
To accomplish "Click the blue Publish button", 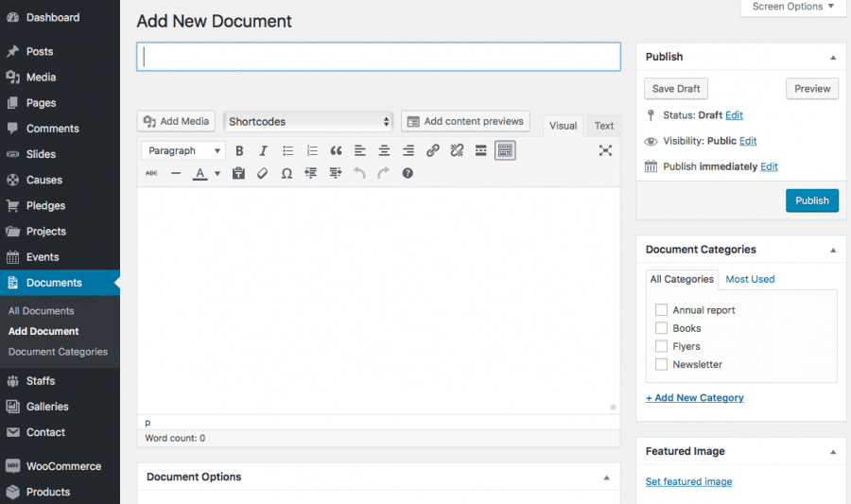I will tap(812, 200).
